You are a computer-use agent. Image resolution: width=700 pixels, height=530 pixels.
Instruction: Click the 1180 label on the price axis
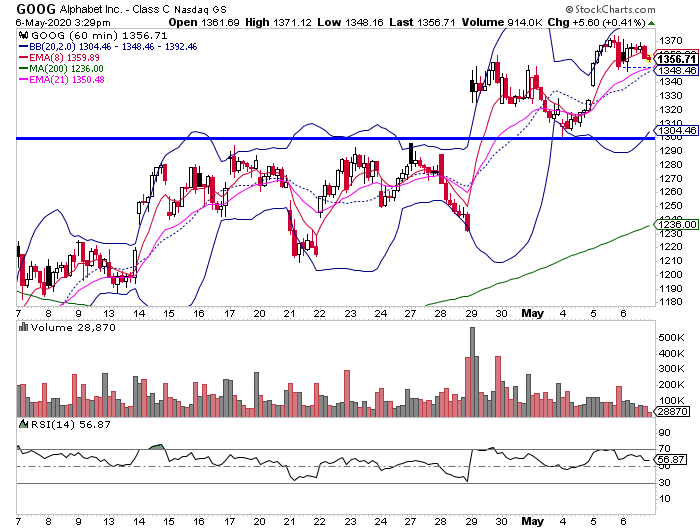(x=671, y=301)
